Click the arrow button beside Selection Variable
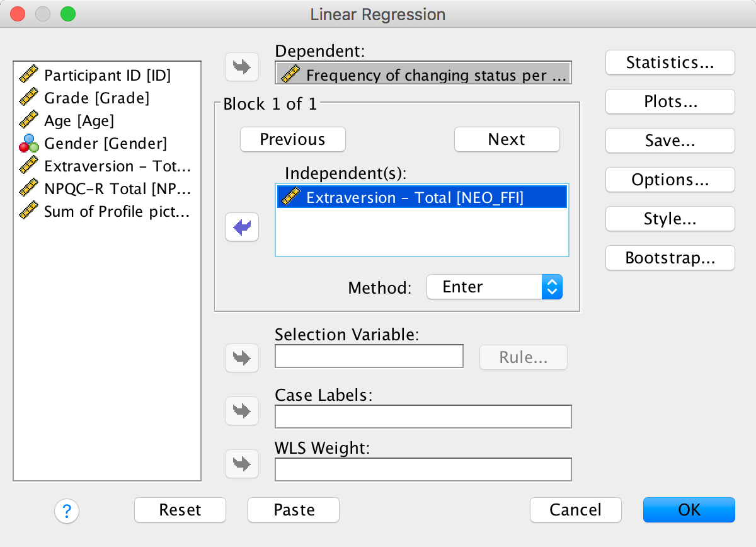The image size is (756, 547). [x=242, y=358]
